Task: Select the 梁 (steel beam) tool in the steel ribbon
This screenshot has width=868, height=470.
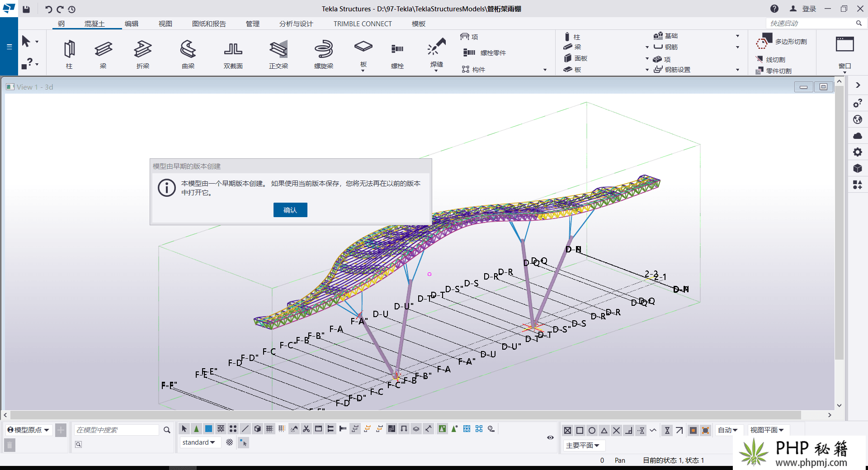Action: [x=103, y=53]
